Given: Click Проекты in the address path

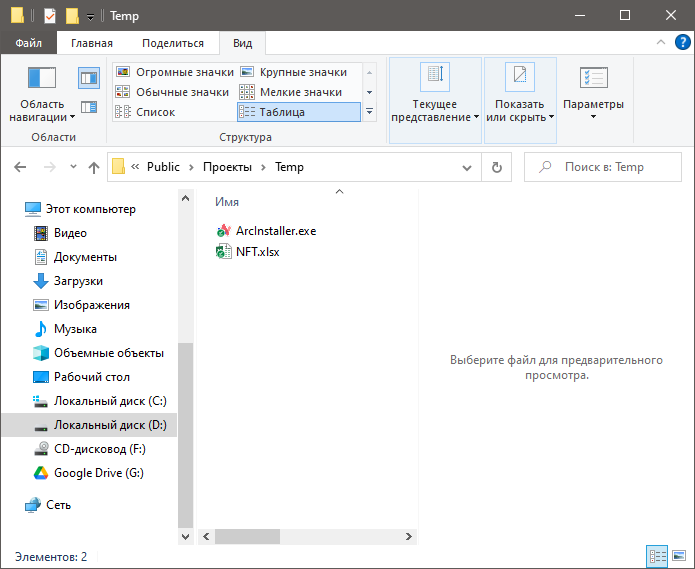Looking at the screenshot, I should (x=227, y=167).
